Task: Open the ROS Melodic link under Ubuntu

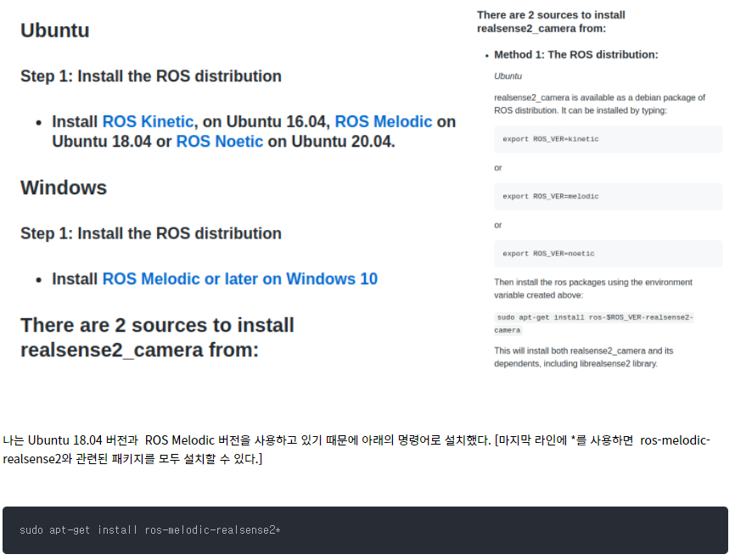Action: pos(384,122)
